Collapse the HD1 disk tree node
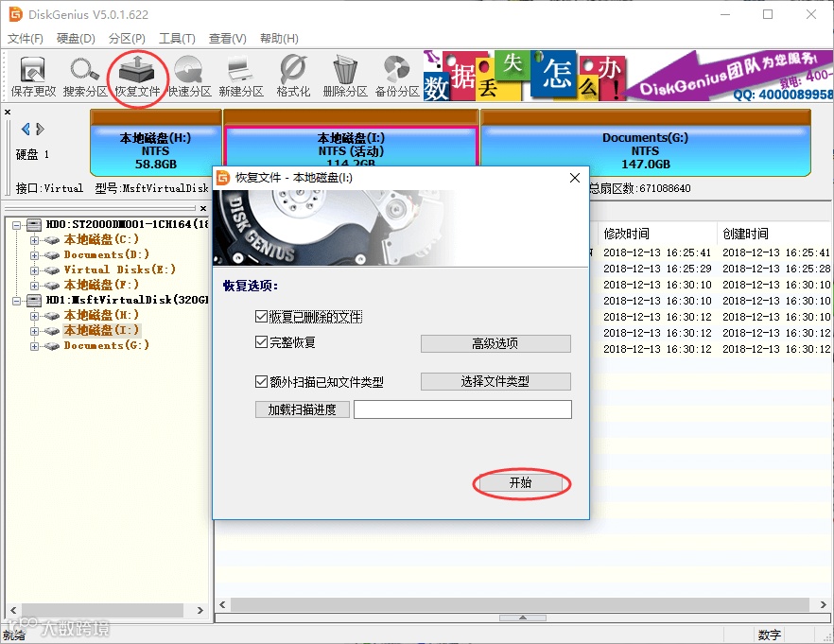Screen dimensions: 834x644 click(x=16, y=301)
